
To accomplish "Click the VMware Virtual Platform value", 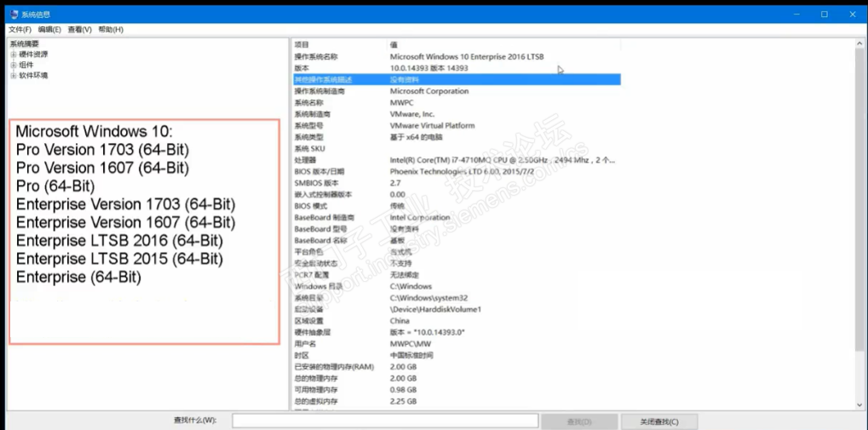I will 432,126.
